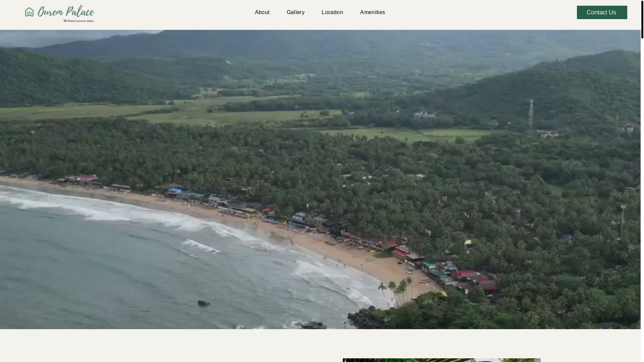Open the Gallery menu item
This screenshot has width=644, height=362.
point(296,12)
